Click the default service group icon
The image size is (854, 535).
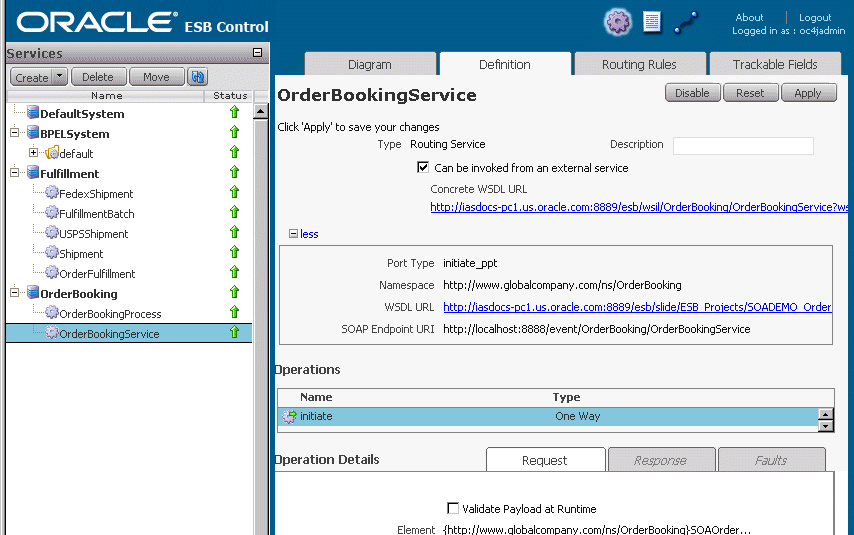coord(52,153)
